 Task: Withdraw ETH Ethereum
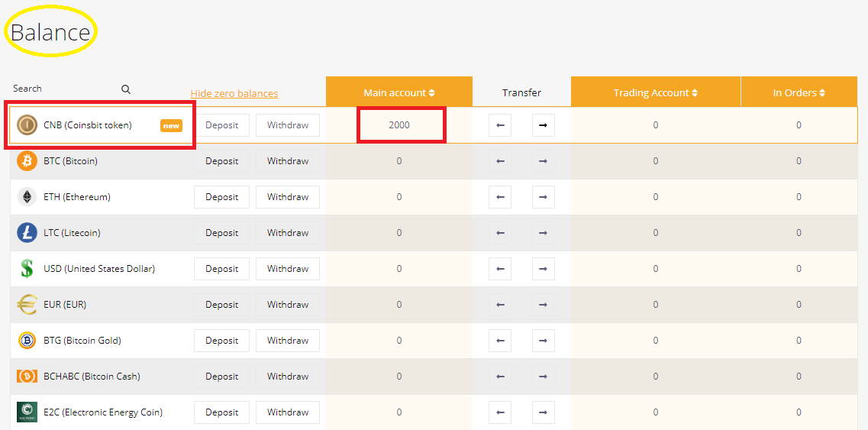(x=288, y=197)
